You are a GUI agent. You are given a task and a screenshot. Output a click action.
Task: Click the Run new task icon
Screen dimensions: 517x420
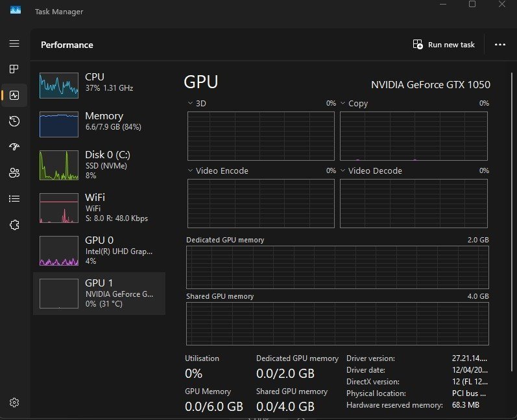(418, 45)
